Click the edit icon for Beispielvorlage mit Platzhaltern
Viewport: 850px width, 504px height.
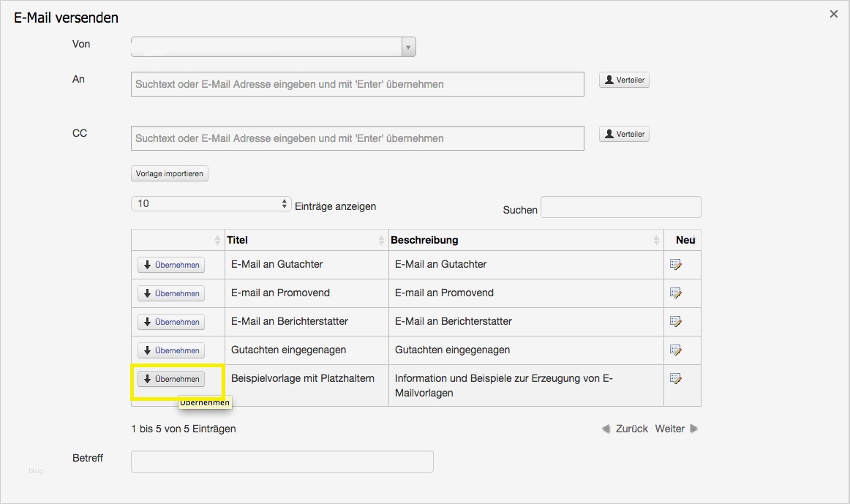click(676, 379)
